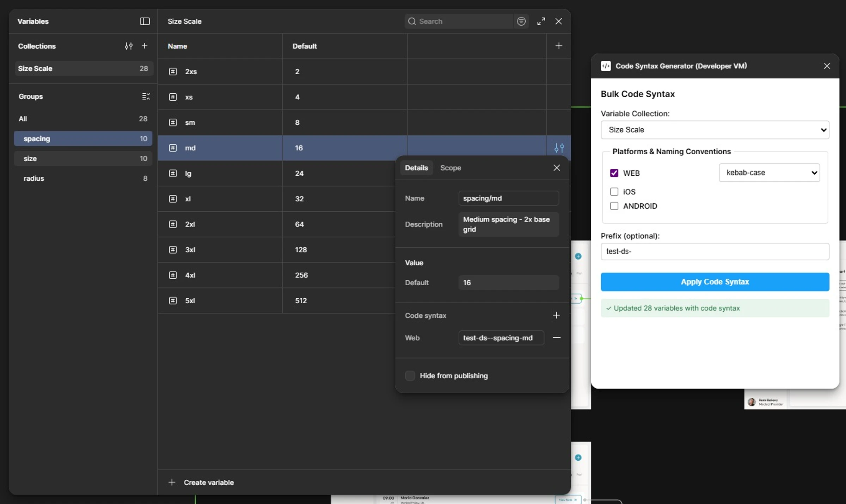
Task: Switch to the Scope tab
Action: coord(450,168)
